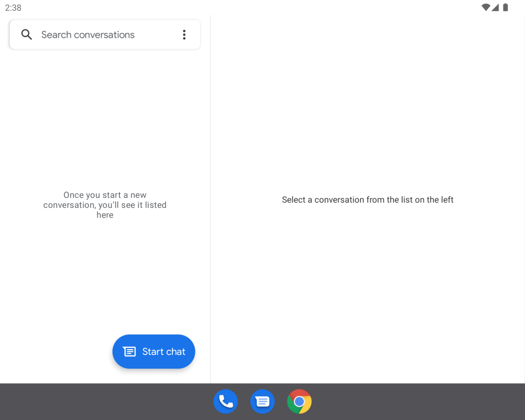Open the three-dot overflow menu
This screenshot has width=525, height=420.
click(x=184, y=35)
